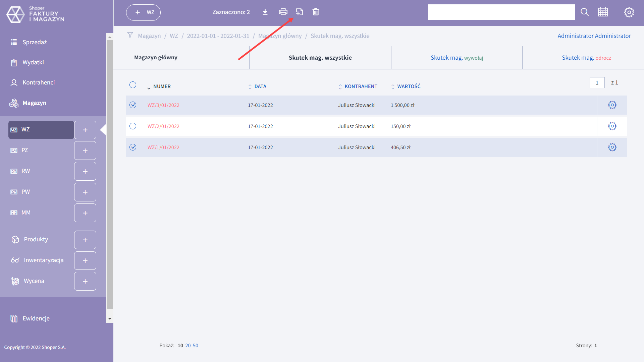
Task: Click the Zaznaczono: 2 selection counter
Action: (231, 12)
